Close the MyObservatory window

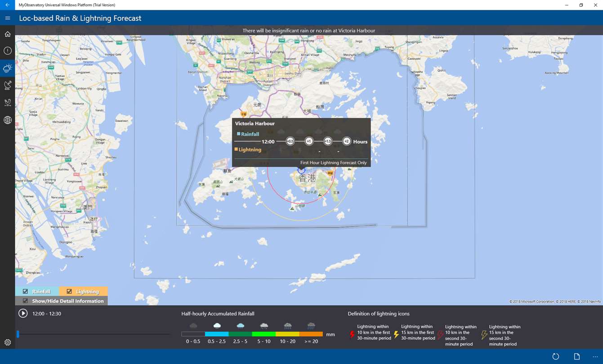click(x=596, y=5)
